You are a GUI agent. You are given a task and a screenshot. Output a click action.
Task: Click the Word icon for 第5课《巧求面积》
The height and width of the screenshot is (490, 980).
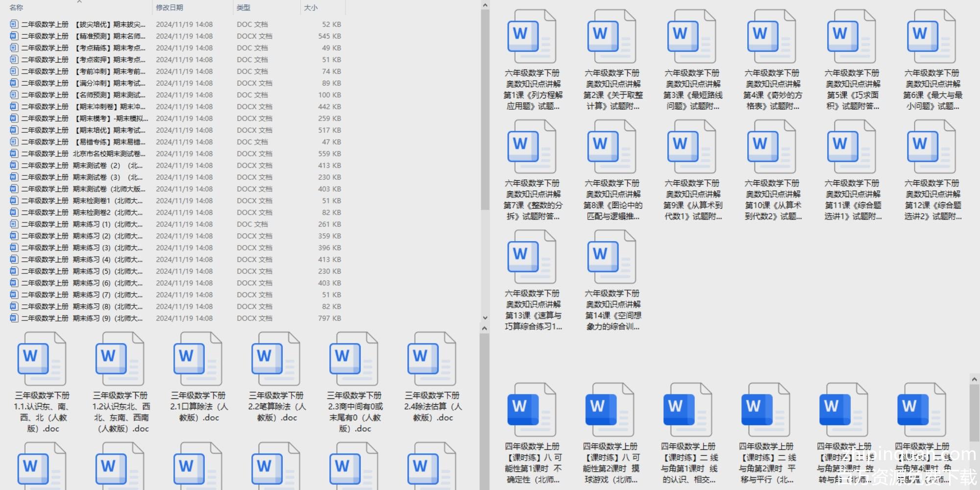pyautogui.click(x=851, y=37)
